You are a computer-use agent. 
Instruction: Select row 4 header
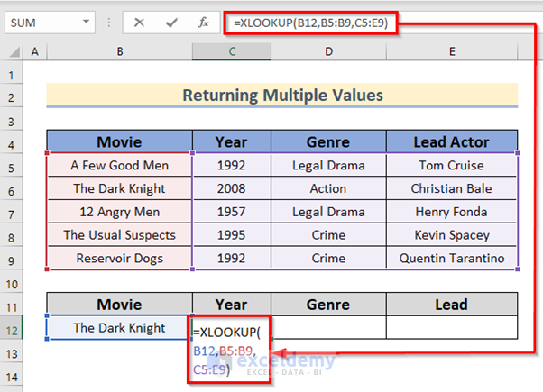14,141
